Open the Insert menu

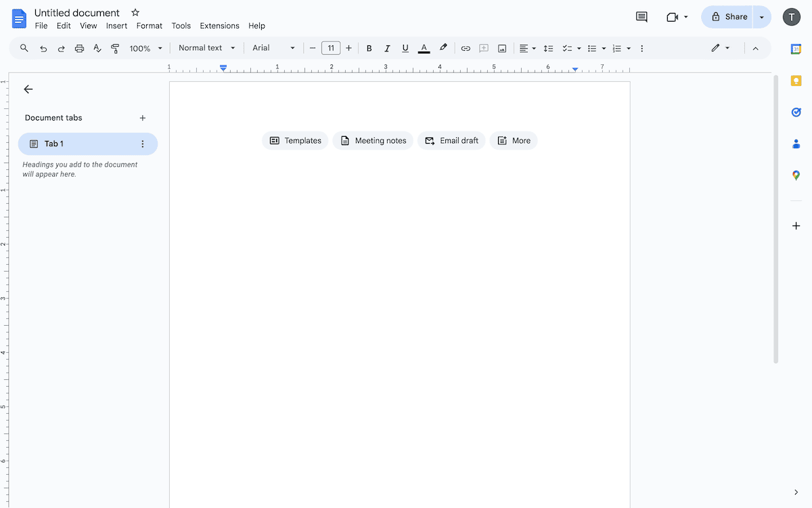click(116, 26)
